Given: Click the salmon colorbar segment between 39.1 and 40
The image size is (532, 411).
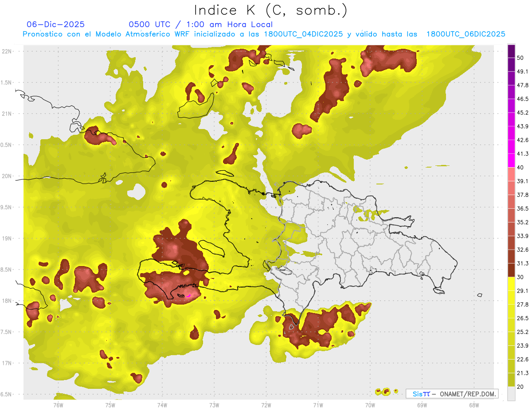Looking at the screenshot, I should click(511, 174).
